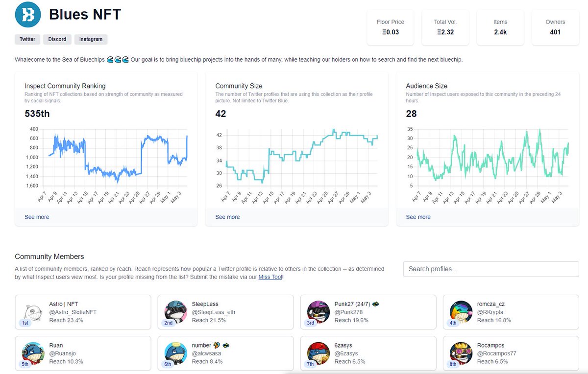Click the Inspect Community Ranking heading
This screenshot has height=374, width=588.
[x=65, y=86]
